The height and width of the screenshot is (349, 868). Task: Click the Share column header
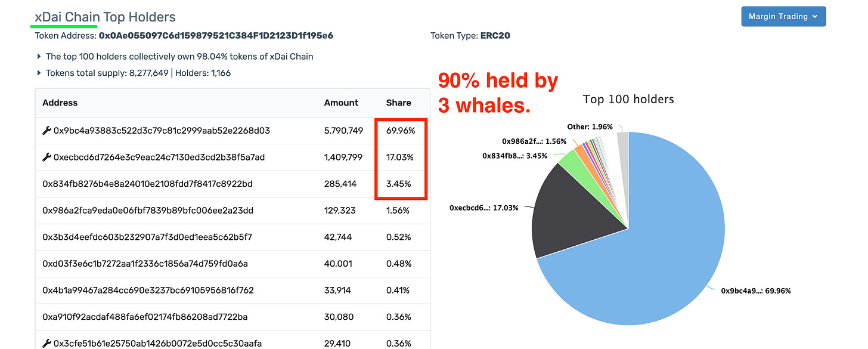[x=398, y=103]
